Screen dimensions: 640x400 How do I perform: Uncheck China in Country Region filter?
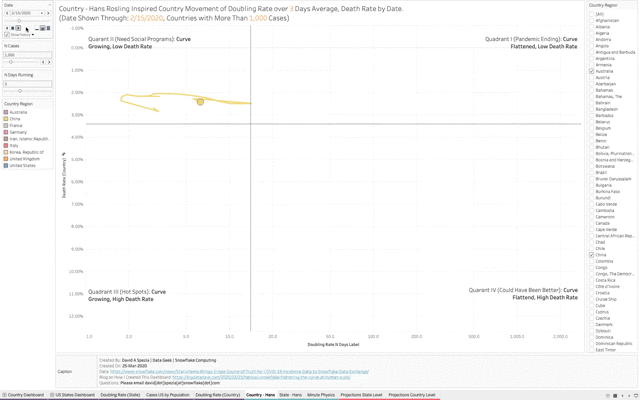pyautogui.click(x=592, y=255)
